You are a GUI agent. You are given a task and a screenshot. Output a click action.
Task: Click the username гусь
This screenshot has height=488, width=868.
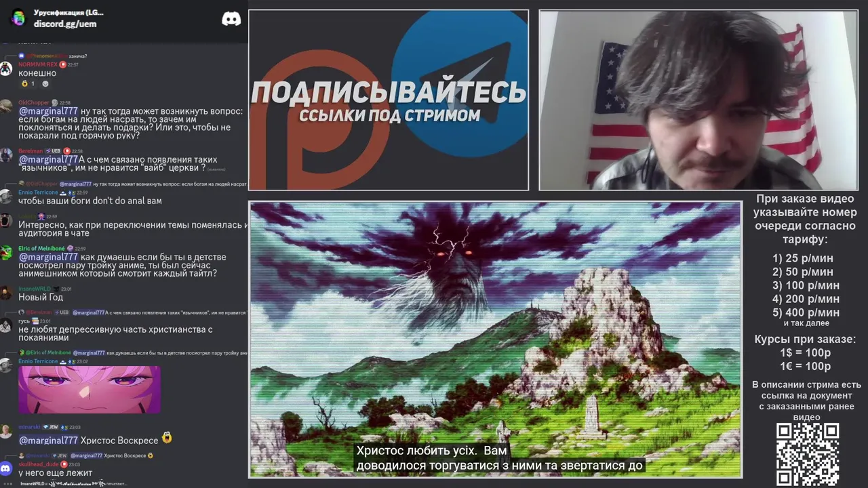coord(24,321)
